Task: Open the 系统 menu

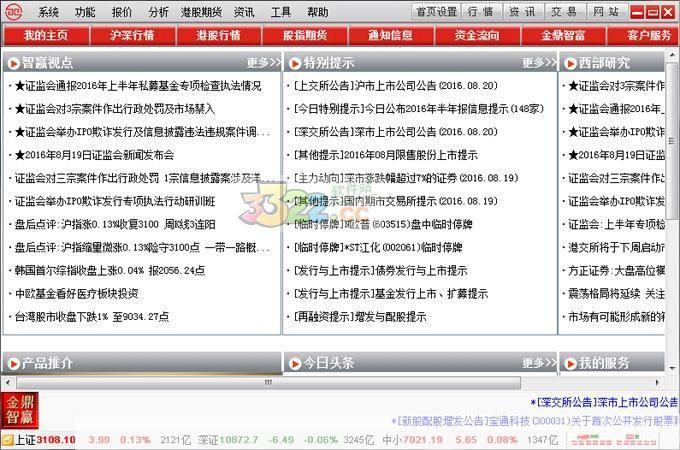Action: point(48,12)
